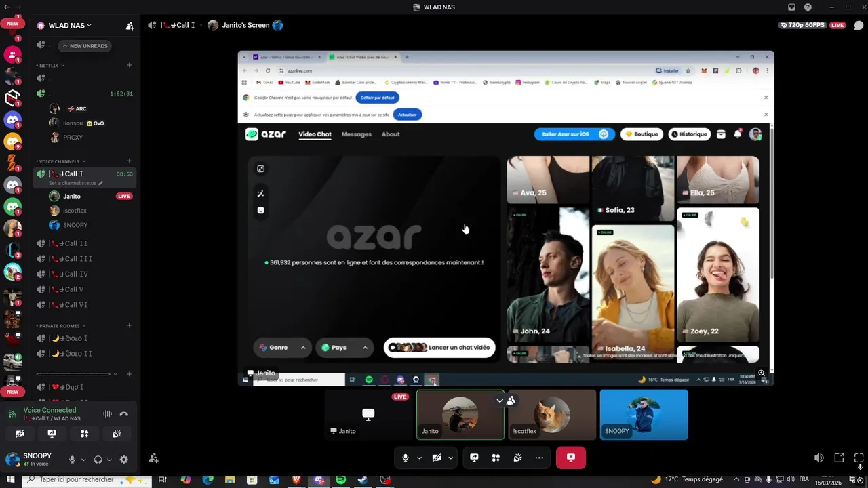The image size is (868, 488).
Task: Open more options in the call control bar
Action: pos(539,458)
